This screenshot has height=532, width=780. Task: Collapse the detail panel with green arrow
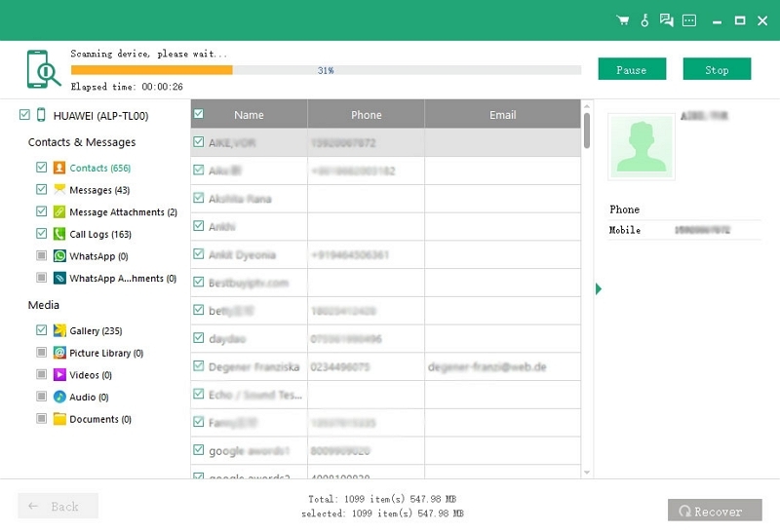599,289
